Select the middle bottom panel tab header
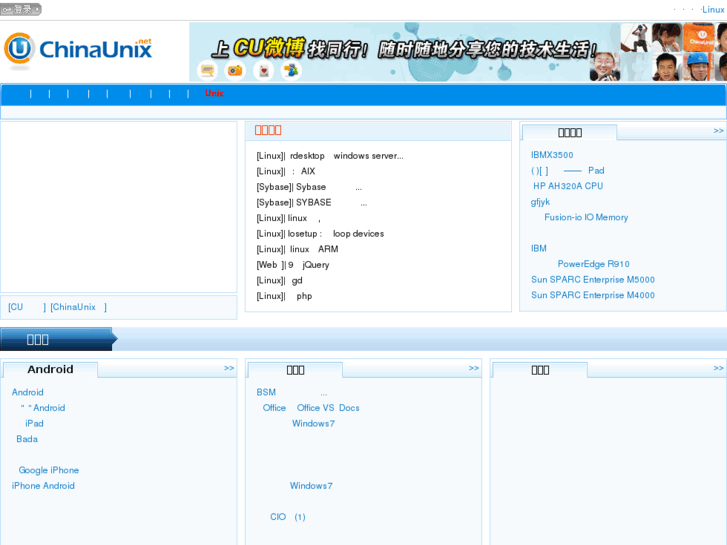The width and height of the screenshot is (727, 545). pos(295,370)
